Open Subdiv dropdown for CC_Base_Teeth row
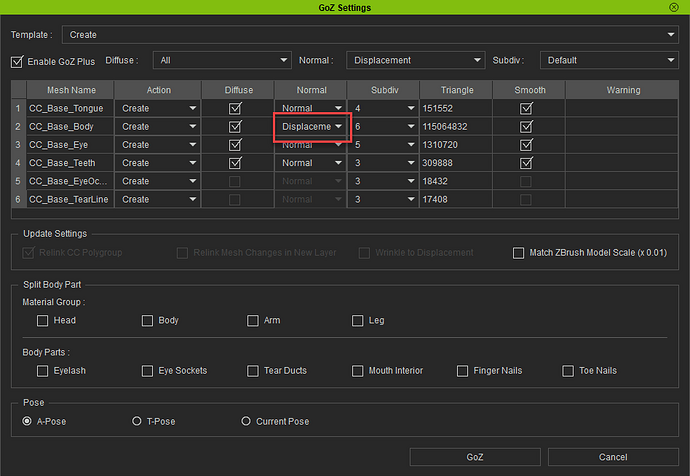 [x=384, y=163]
